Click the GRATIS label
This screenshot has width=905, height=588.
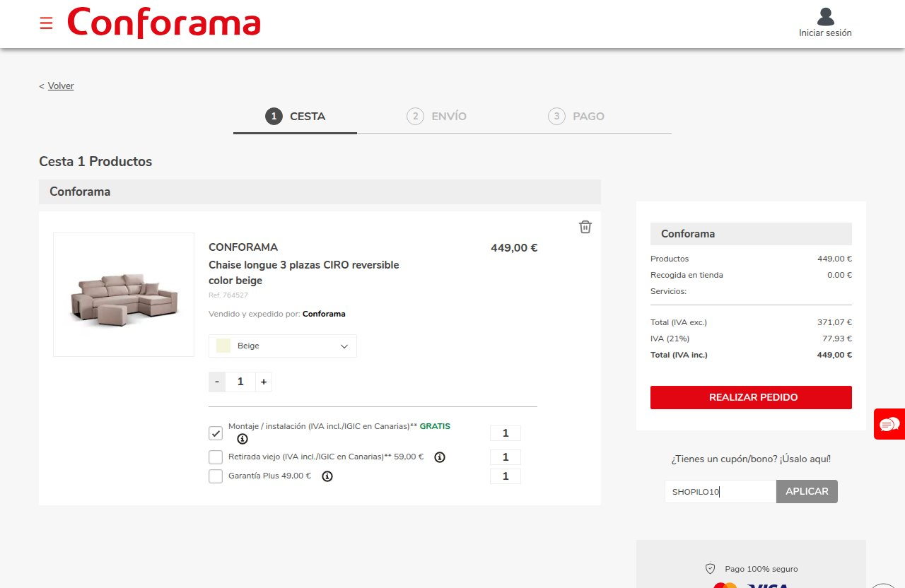435,426
